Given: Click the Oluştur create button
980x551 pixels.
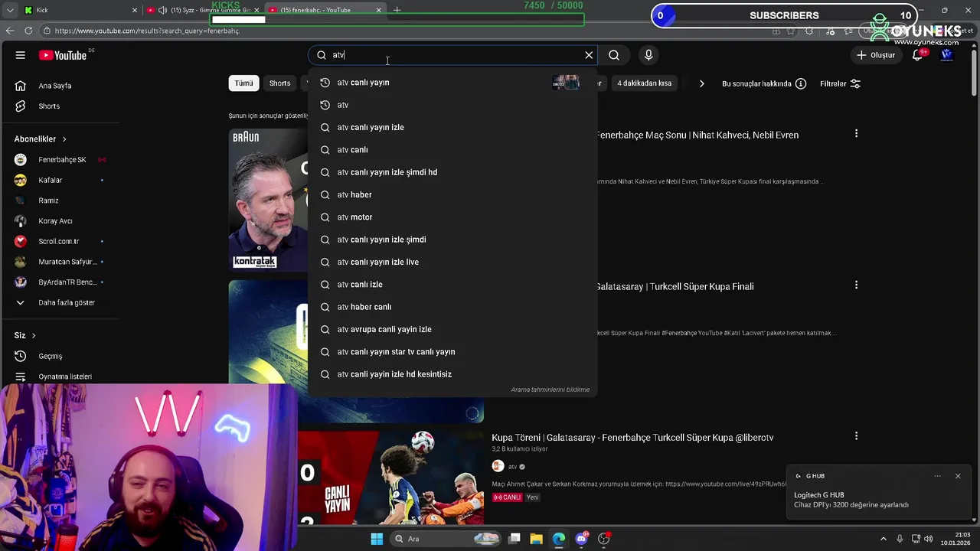Looking at the screenshot, I should pyautogui.click(x=875, y=55).
